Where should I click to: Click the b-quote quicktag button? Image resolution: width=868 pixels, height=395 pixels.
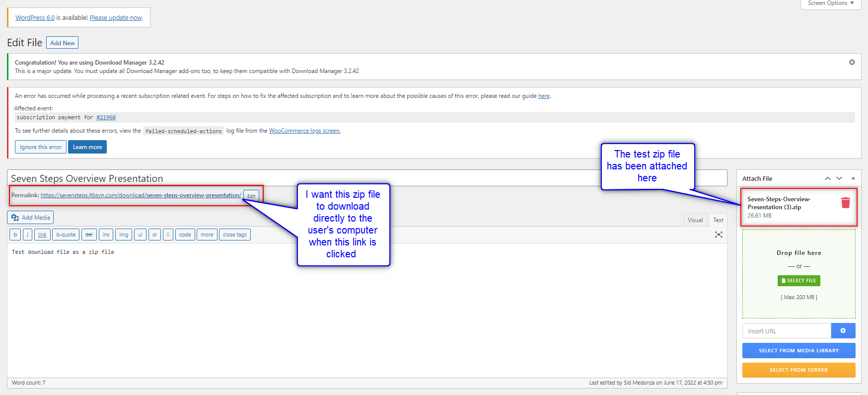66,235
